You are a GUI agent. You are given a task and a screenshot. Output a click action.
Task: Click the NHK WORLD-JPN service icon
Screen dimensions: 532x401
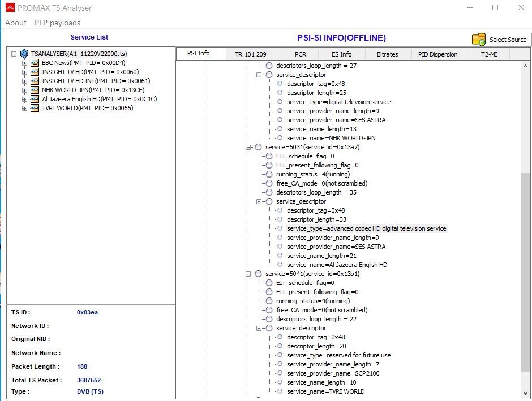[35, 90]
